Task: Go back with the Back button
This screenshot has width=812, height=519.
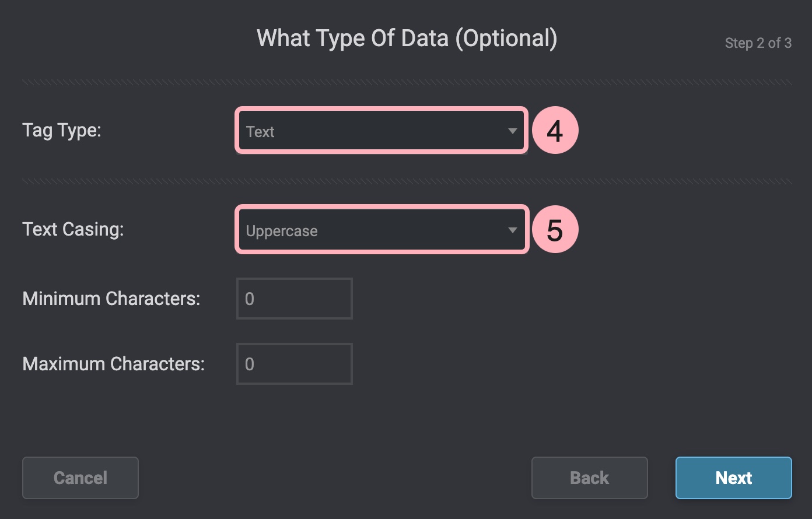Action: (589, 478)
